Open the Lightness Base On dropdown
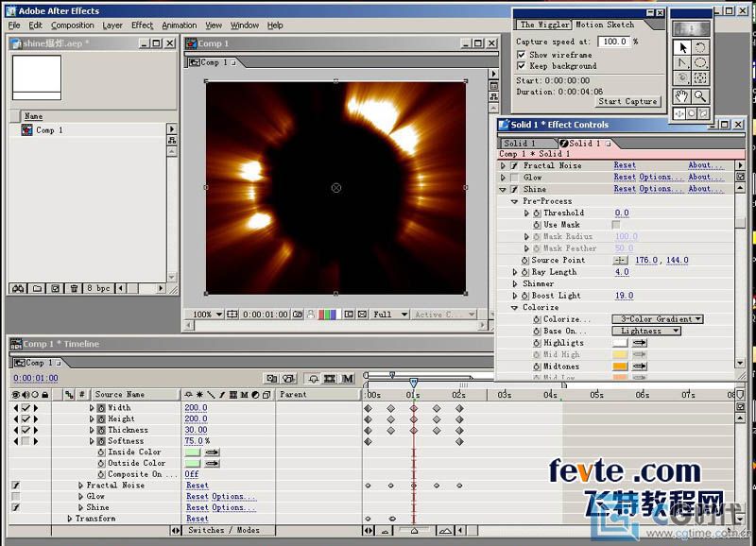This screenshot has height=546, width=756. (x=646, y=331)
